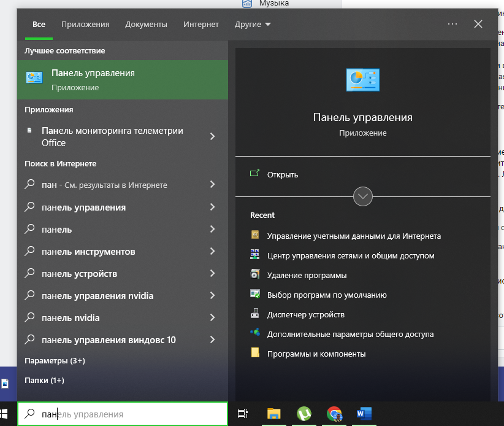The height and width of the screenshot is (426, 504).
Task: Click the Диспетчер устройств icon
Action: click(255, 313)
